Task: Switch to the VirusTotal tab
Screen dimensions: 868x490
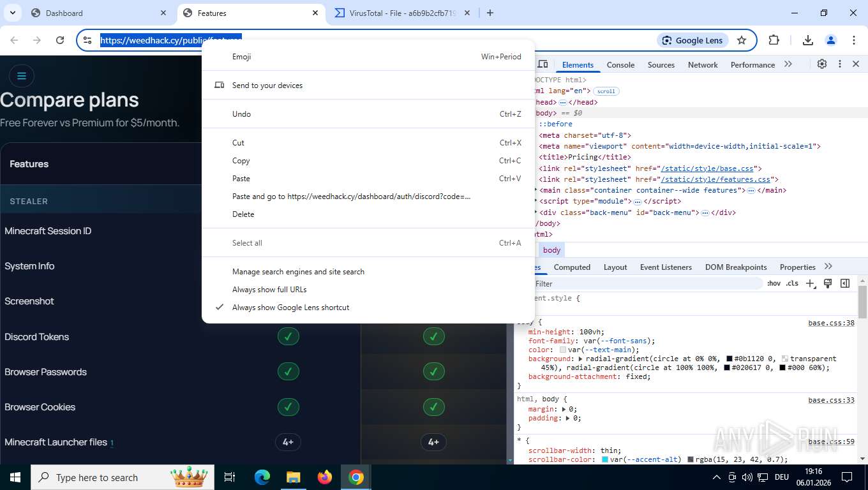Action: 403,13
